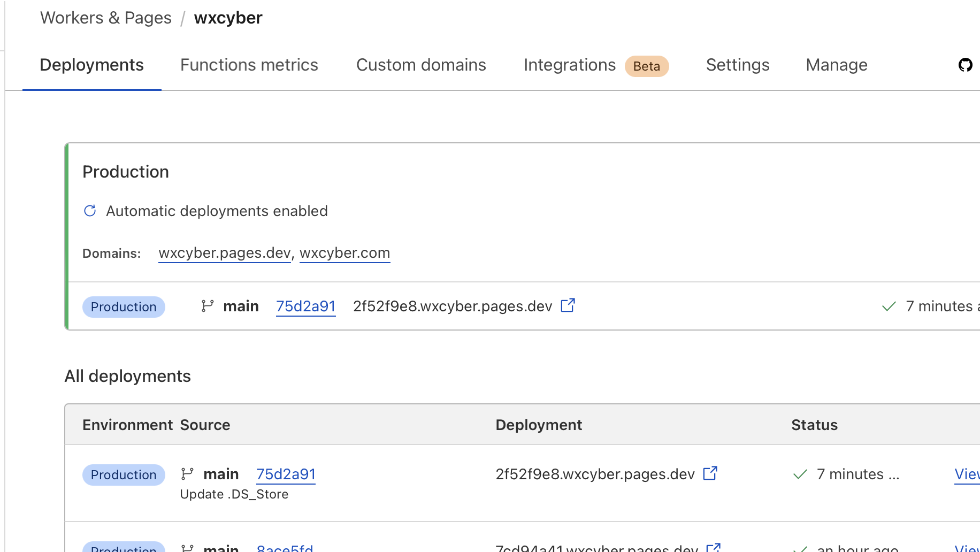Click 2f52f9e8.wxcyber.pages.dev in Production card

452,306
